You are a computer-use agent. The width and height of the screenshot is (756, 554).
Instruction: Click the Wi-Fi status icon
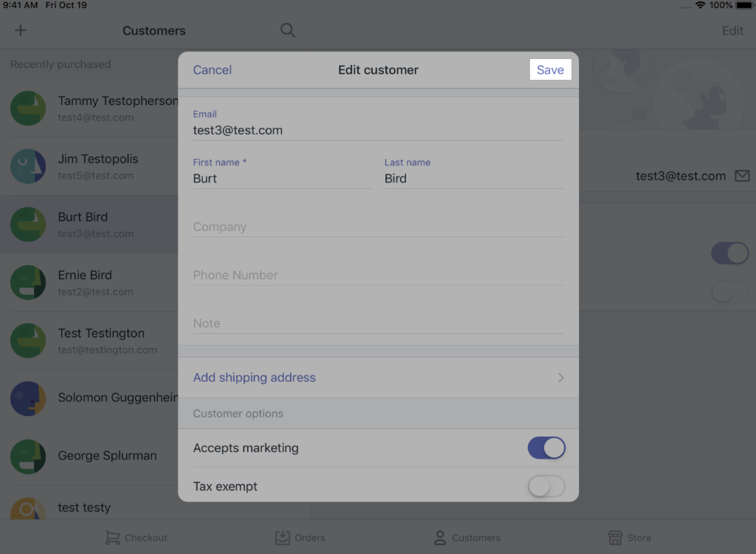tap(700, 5)
